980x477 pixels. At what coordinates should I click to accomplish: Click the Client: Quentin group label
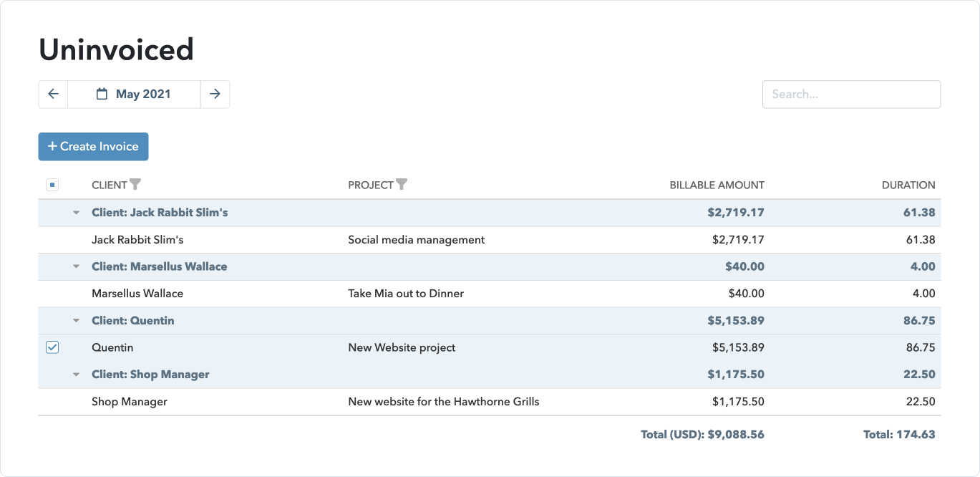click(x=132, y=321)
